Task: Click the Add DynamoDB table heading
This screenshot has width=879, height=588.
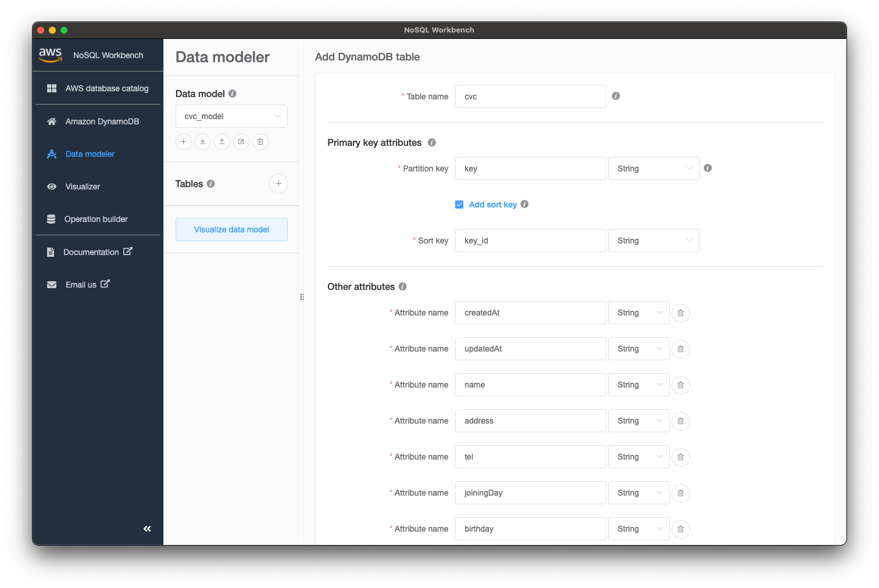Action: [367, 57]
